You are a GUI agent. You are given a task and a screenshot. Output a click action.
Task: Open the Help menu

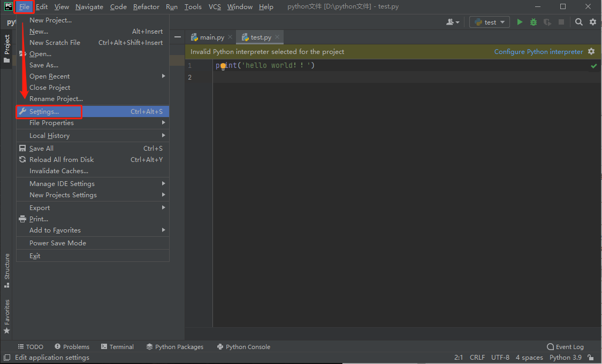click(265, 6)
